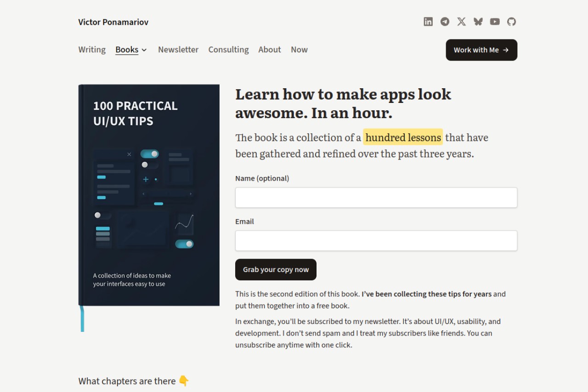Open the LinkedIn profile icon
Image resolution: width=588 pixels, height=392 pixels.
[428, 22]
